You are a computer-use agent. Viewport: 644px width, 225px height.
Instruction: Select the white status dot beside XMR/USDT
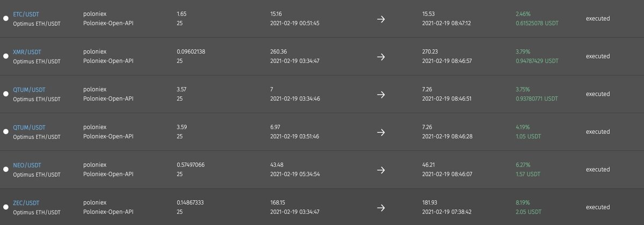6,56
